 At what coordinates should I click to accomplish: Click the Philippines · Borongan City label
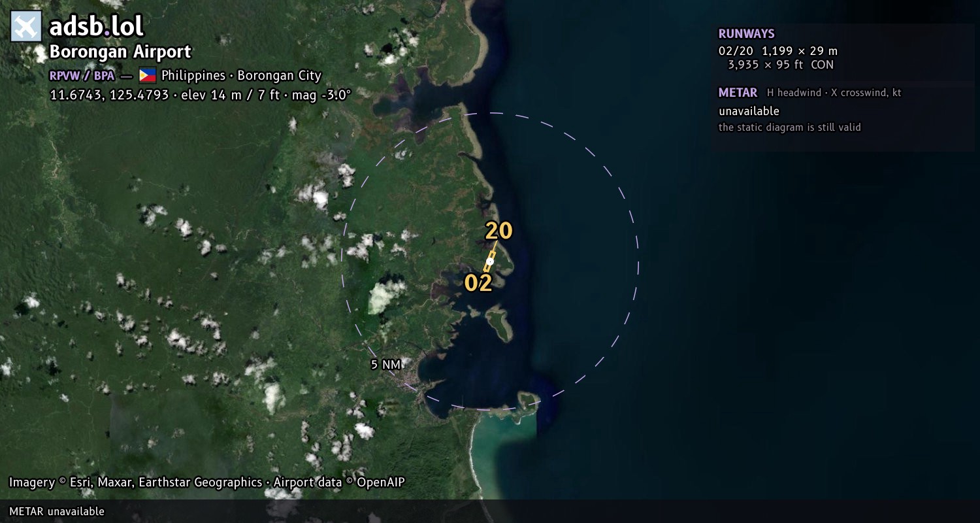[242, 76]
